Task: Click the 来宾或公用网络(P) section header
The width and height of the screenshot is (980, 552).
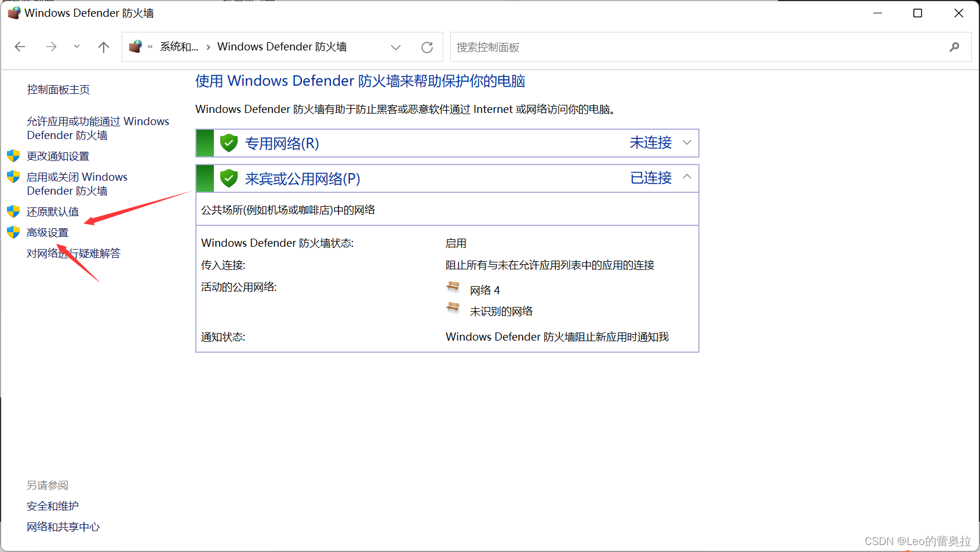Action: coord(447,178)
